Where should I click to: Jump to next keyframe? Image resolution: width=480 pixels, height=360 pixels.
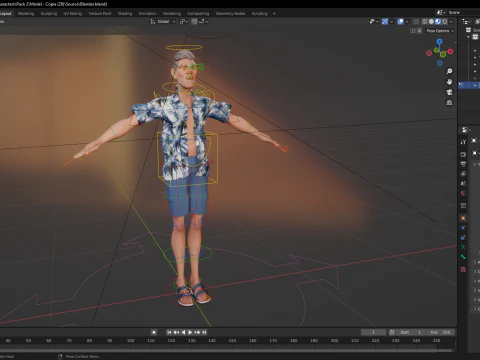[197, 332]
